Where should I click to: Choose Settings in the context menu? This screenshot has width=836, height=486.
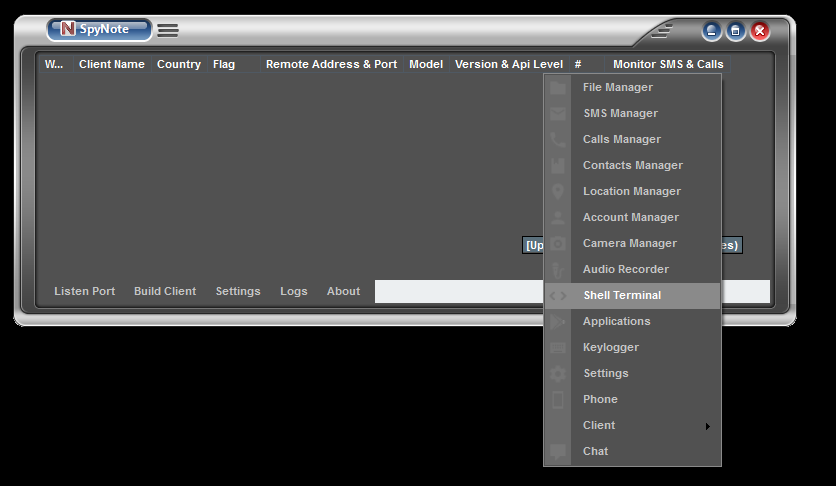pos(632,374)
